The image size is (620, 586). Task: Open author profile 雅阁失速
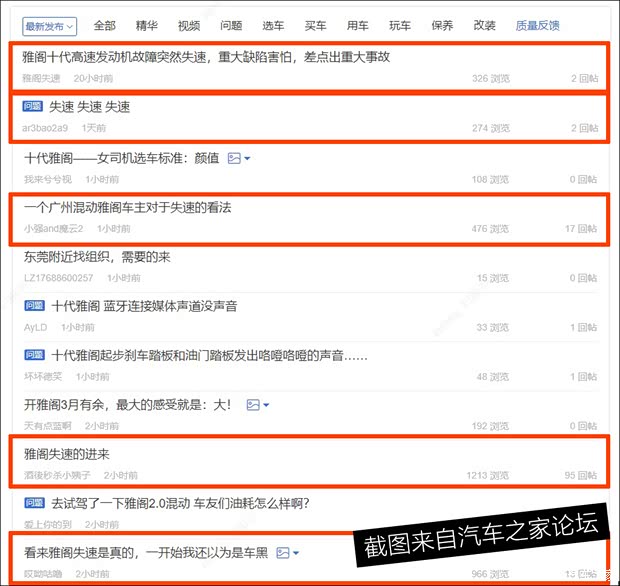[x=41, y=78]
